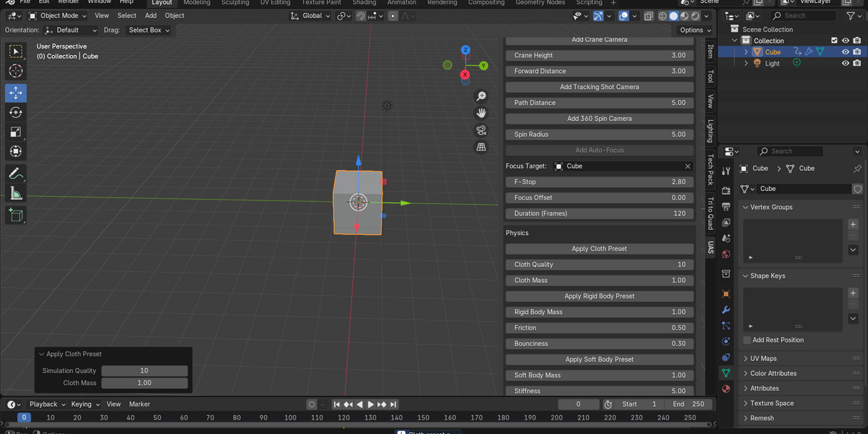Open the Object Mode dropdown

coord(57,15)
